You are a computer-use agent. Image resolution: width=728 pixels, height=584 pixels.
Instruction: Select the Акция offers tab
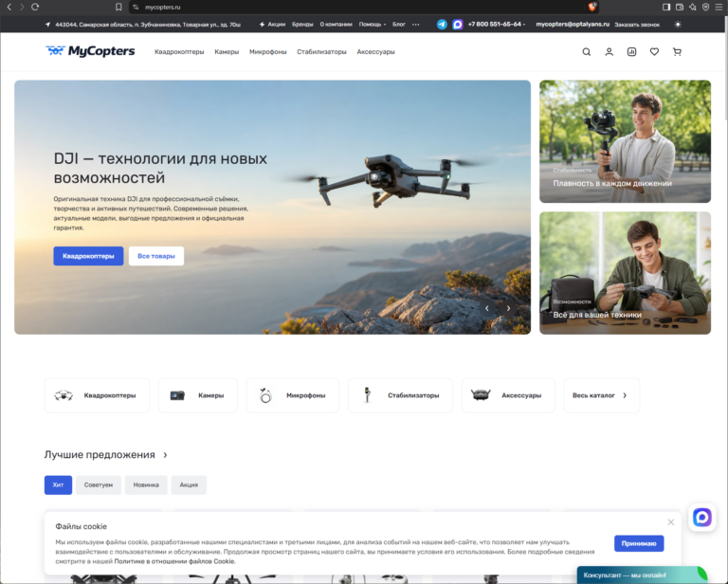189,484
